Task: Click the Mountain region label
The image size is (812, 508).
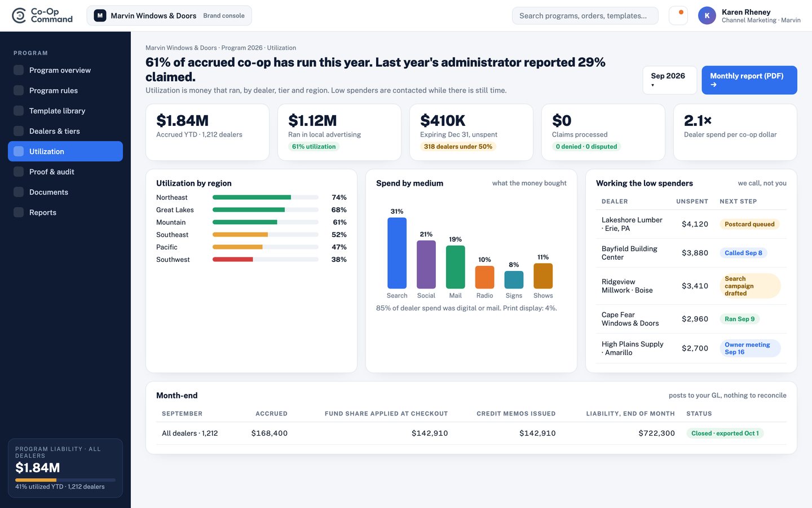Action: [x=171, y=222]
